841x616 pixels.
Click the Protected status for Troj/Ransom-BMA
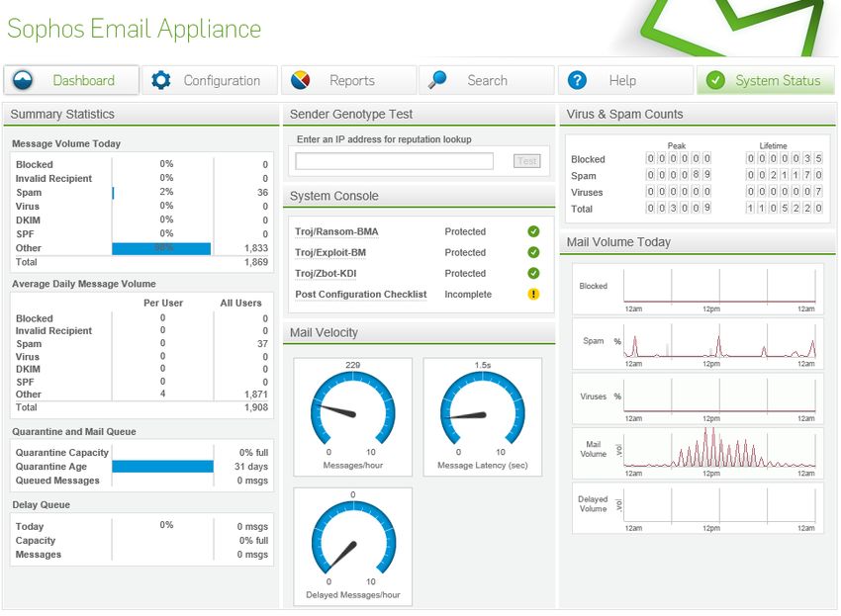465,231
